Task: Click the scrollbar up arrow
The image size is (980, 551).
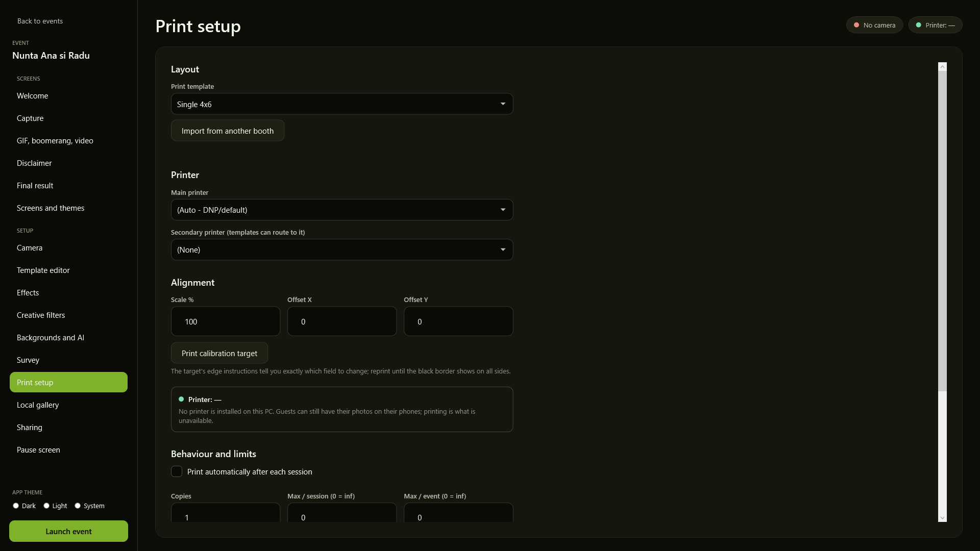Action: (x=942, y=67)
